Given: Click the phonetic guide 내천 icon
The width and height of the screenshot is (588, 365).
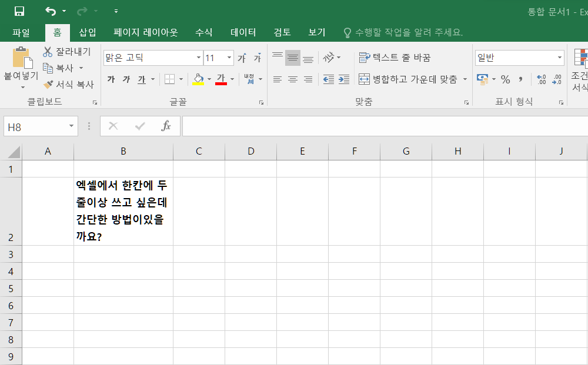Looking at the screenshot, I should pyautogui.click(x=249, y=79).
